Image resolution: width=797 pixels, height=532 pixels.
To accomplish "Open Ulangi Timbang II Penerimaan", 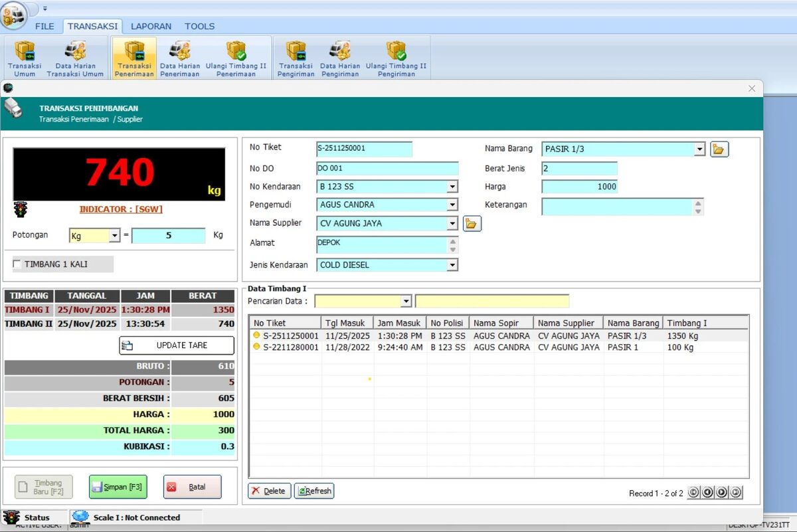I will click(x=236, y=58).
